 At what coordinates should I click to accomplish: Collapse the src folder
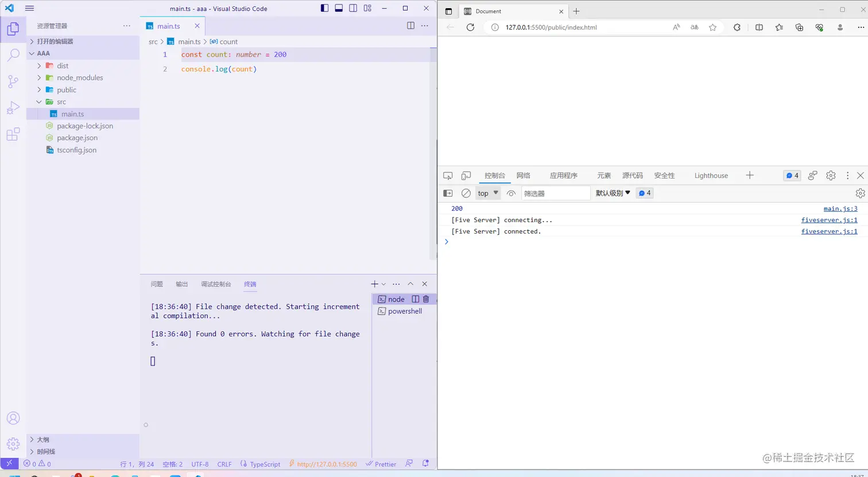39,102
